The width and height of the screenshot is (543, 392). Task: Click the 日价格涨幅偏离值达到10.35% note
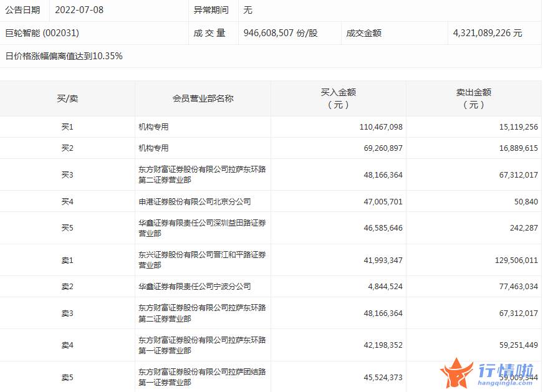point(64,56)
